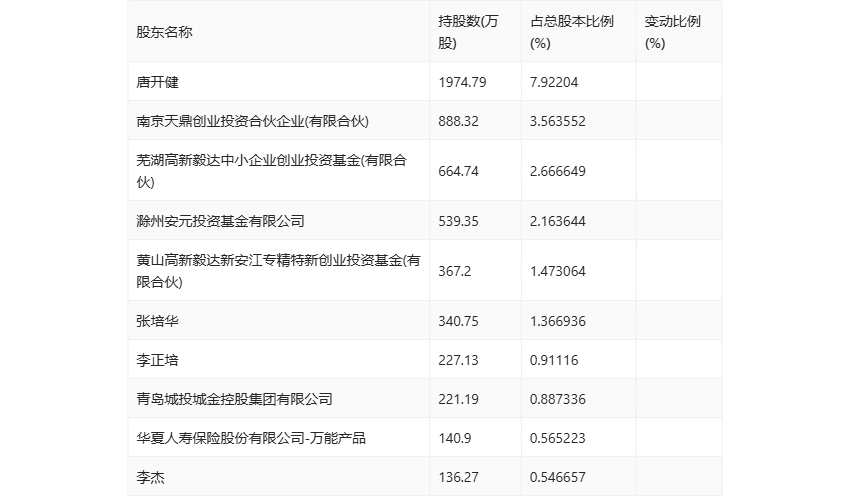Select the value 1974.79
850x496 pixels.
click(462, 82)
